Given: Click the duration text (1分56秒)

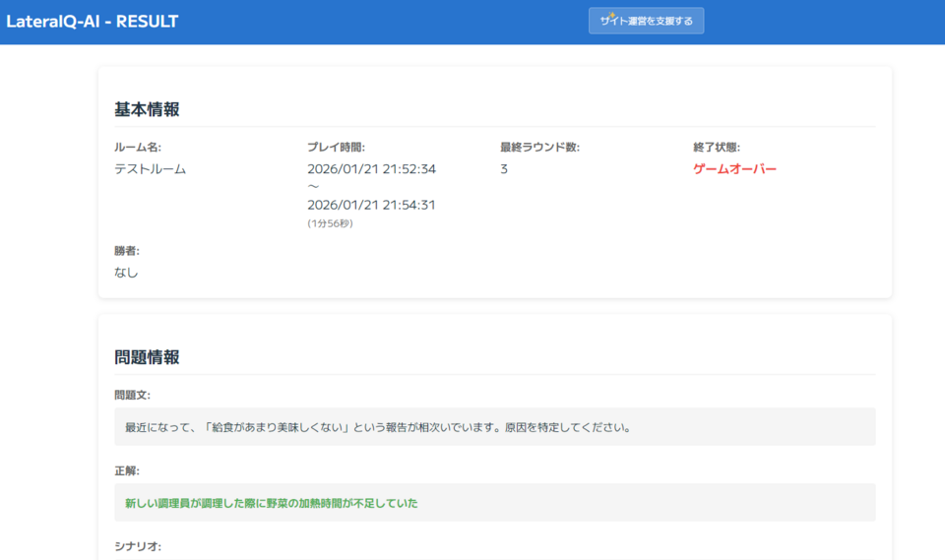Looking at the screenshot, I should (x=330, y=223).
